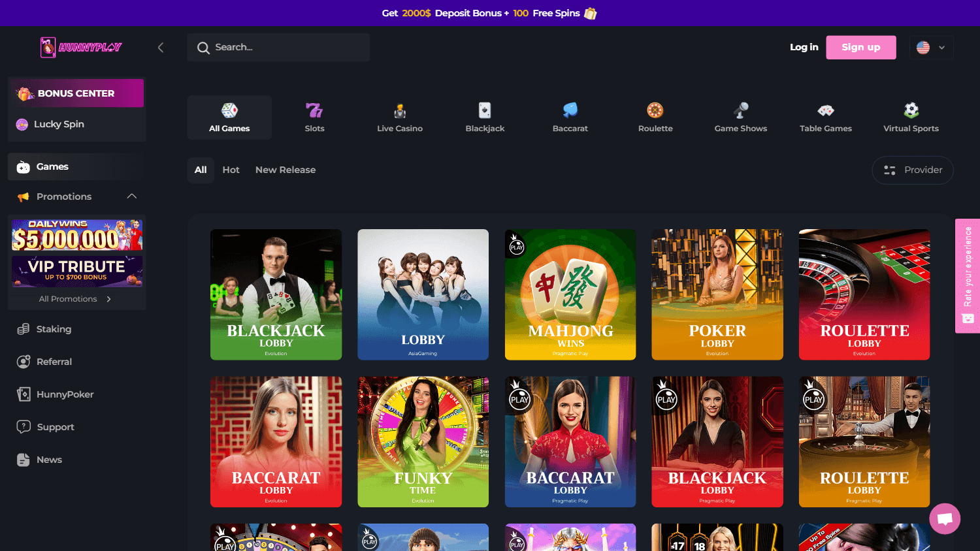This screenshot has height=551, width=980.
Task: Open the Live Casino games category
Action: (399, 118)
